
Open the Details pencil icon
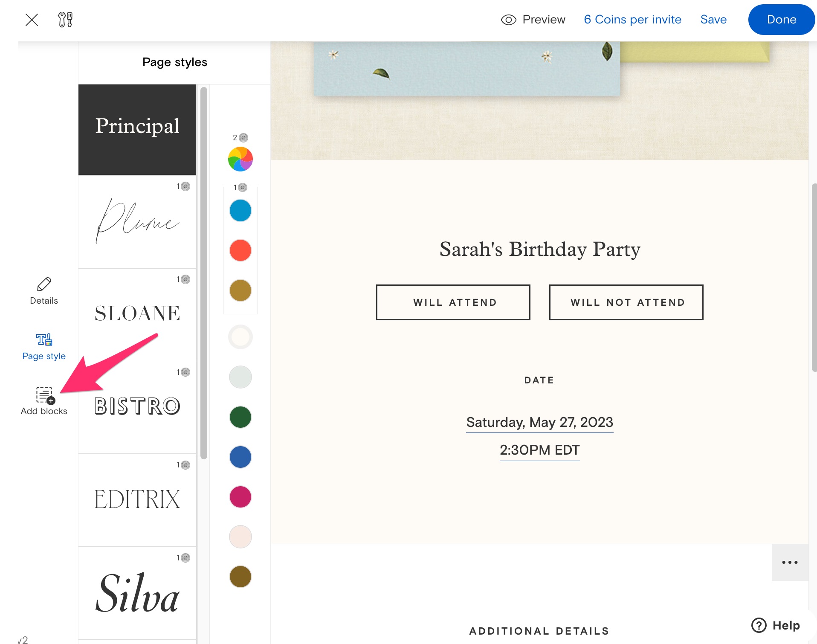point(44,284)
